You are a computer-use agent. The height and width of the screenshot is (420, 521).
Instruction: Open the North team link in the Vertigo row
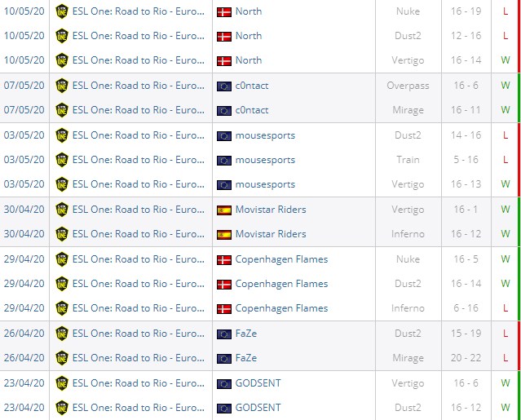tap(249, 60)
